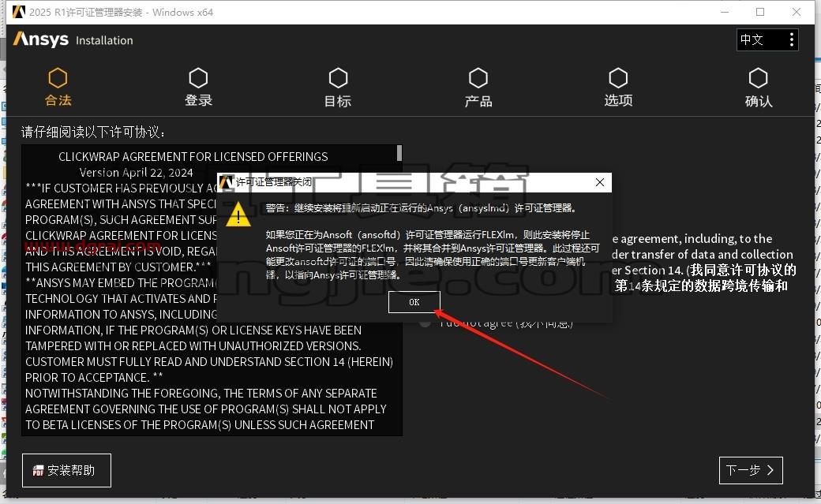Select the 目标 step hexagon icon
The height and width of the screenshot is (504, 821).
point(338,79)
